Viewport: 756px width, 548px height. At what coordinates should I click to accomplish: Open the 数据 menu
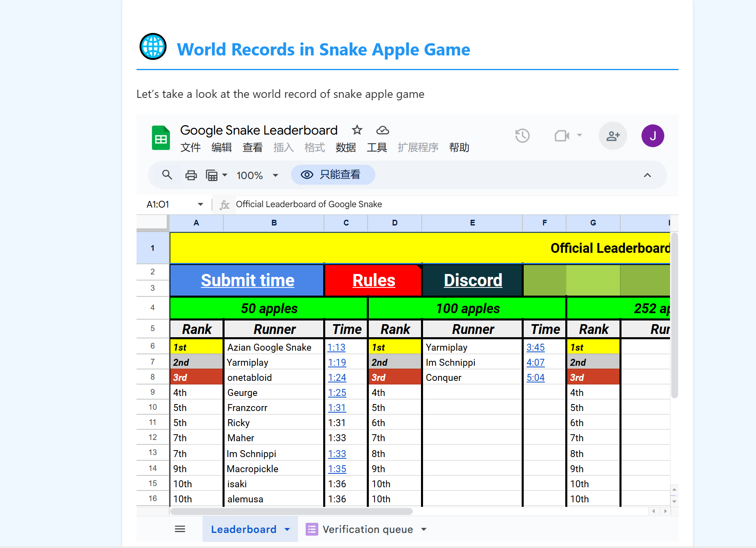pyautogui.click(x=346, y=147)
